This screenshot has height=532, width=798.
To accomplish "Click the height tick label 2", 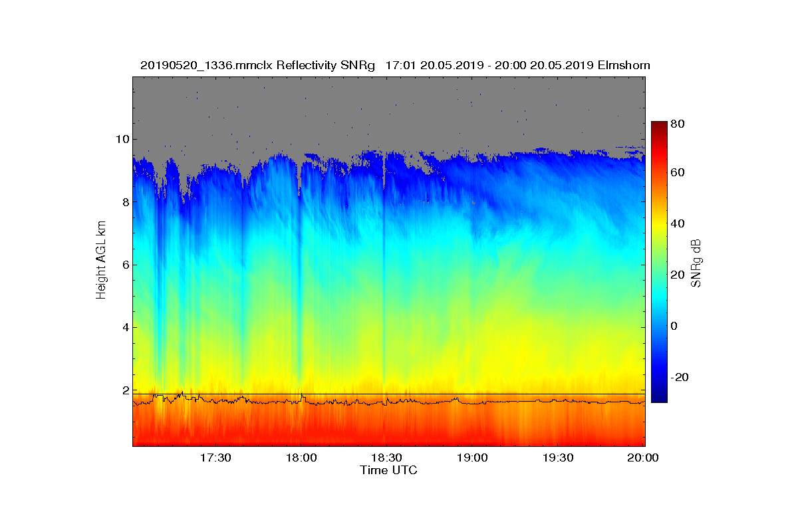I will coord(125,390).
